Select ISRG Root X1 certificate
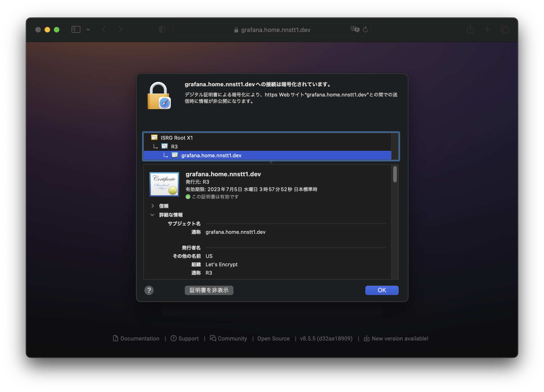Screen dimensions: 544x392 (177, 138)
